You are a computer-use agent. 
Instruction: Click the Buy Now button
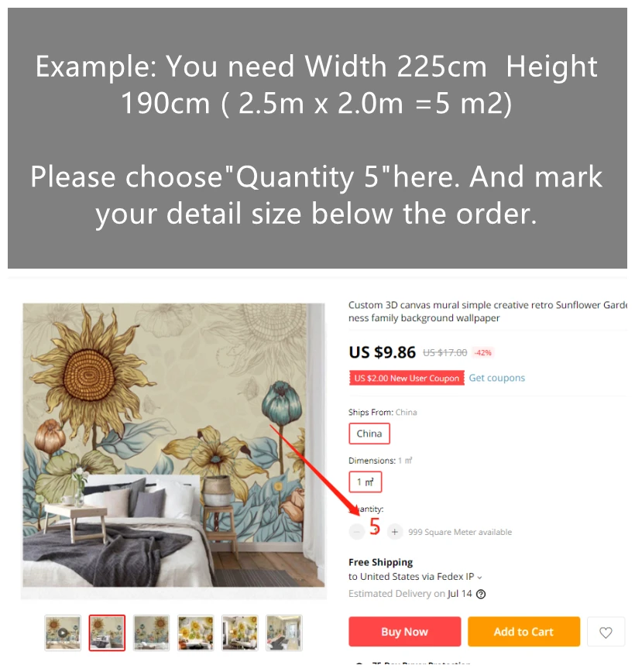tap(404, 631)
